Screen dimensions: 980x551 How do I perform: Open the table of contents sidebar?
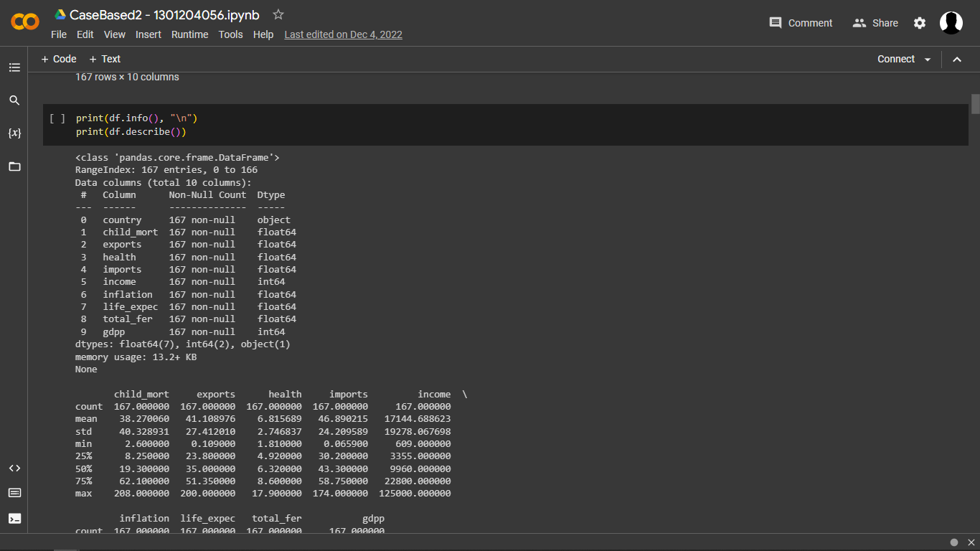14,67
